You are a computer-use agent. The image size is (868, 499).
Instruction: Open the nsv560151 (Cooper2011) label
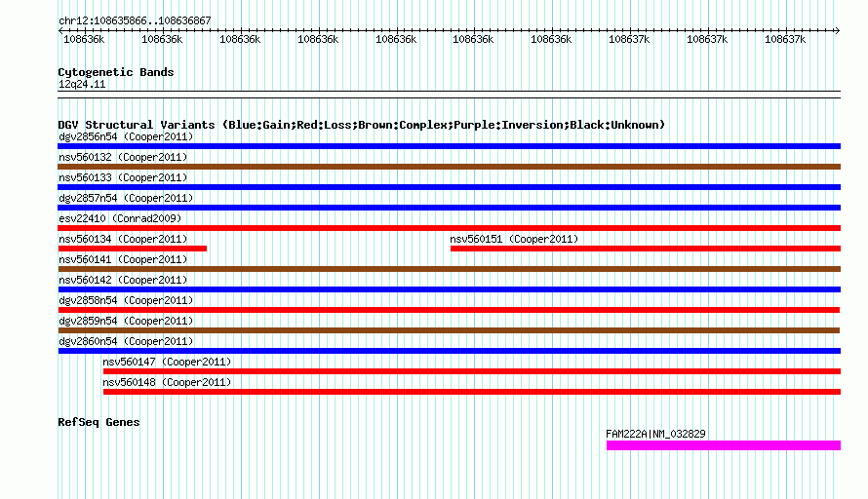click(514, 239)
